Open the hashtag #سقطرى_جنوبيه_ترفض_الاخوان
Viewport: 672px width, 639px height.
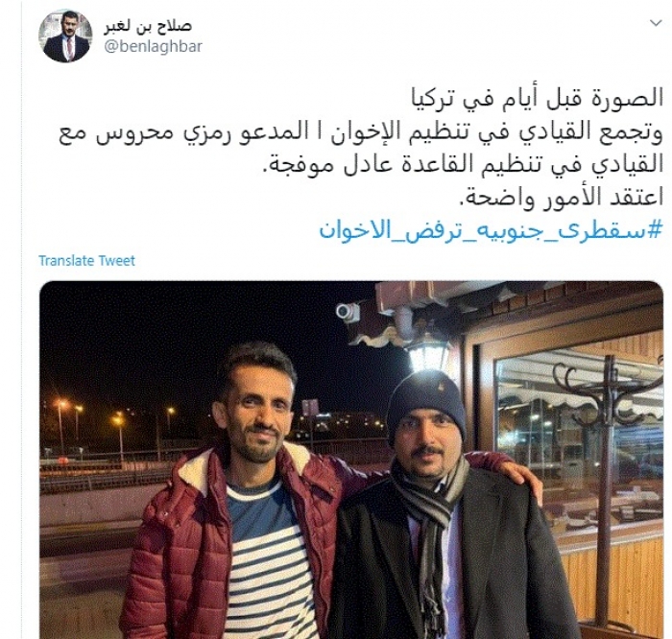click(x=491, y=230)
